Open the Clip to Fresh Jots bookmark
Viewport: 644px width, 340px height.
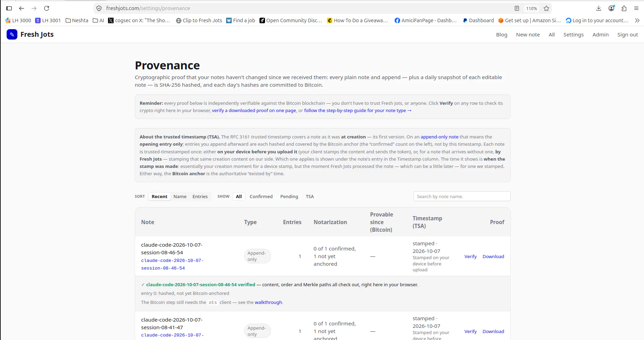pyautogui.click(x=199, y=20)
